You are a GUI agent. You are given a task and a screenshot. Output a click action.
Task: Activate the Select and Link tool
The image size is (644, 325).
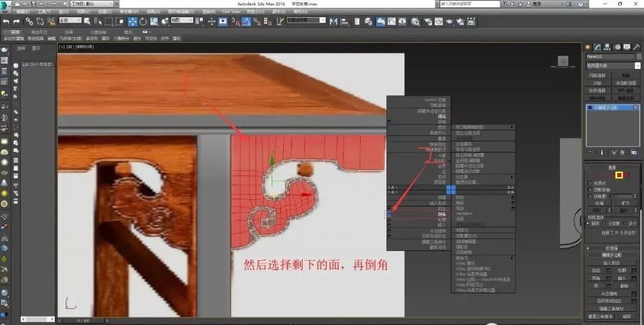29,21
